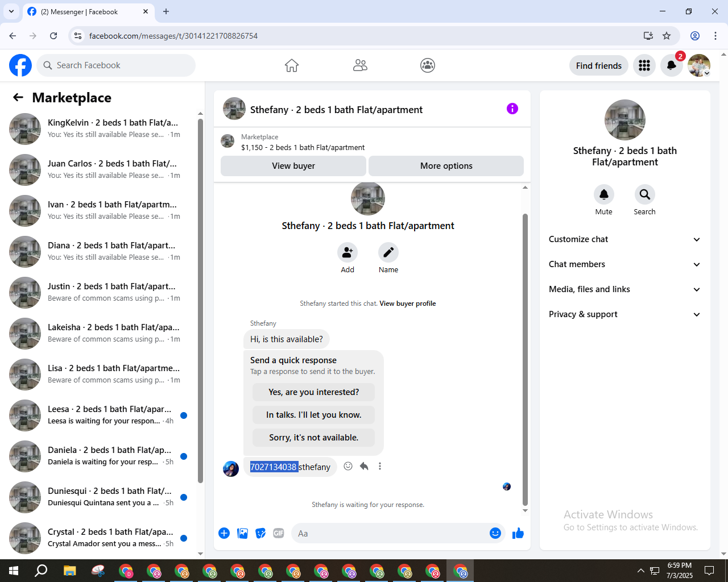This screenshot has height=582, width=728.
Task: Click listing thumbnail in Marketplace banner
Action: pos(227,141)
